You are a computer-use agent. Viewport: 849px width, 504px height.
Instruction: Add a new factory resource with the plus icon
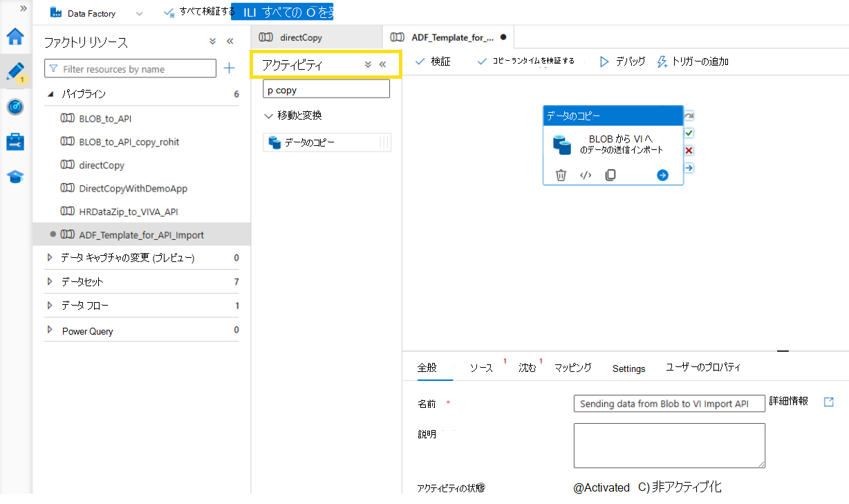(x=229, y=68)
